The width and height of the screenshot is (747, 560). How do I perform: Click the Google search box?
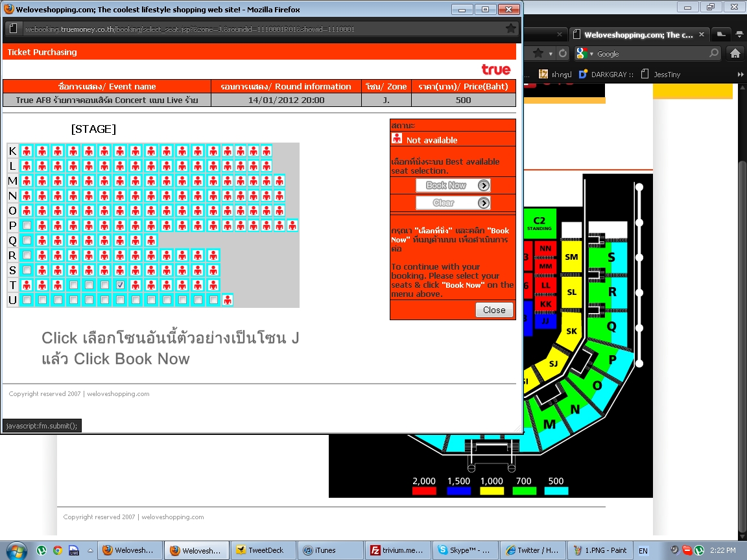coord(652,54)
